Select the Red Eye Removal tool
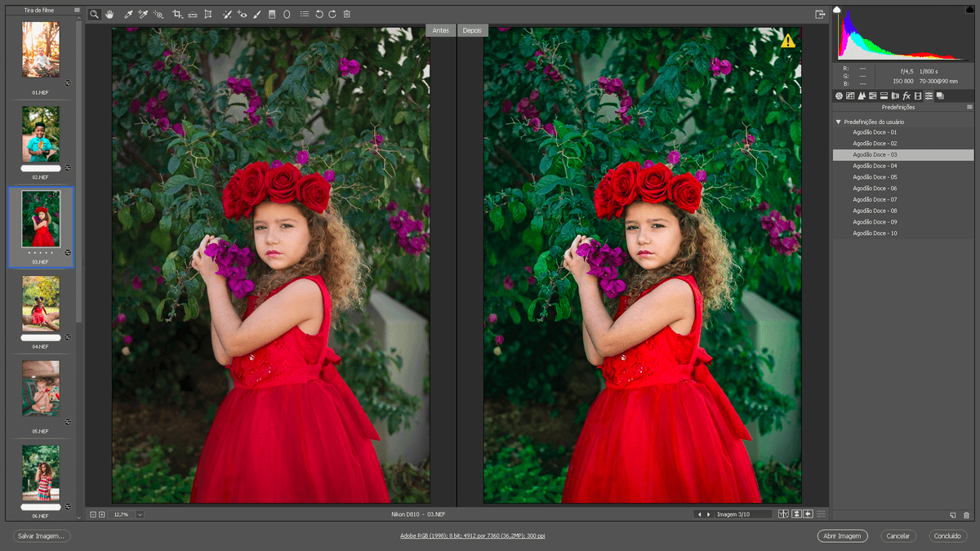Viewport: 980px width, 551px height. click(243, 15)
